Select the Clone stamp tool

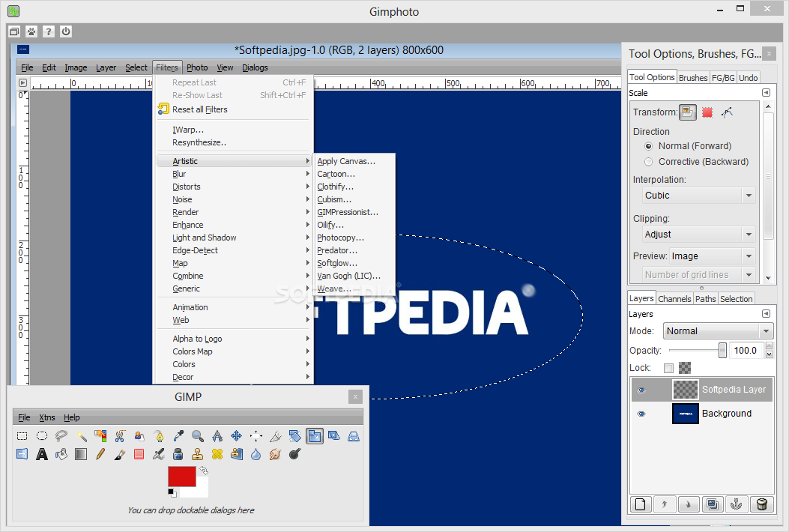click(x=198, y=455)
